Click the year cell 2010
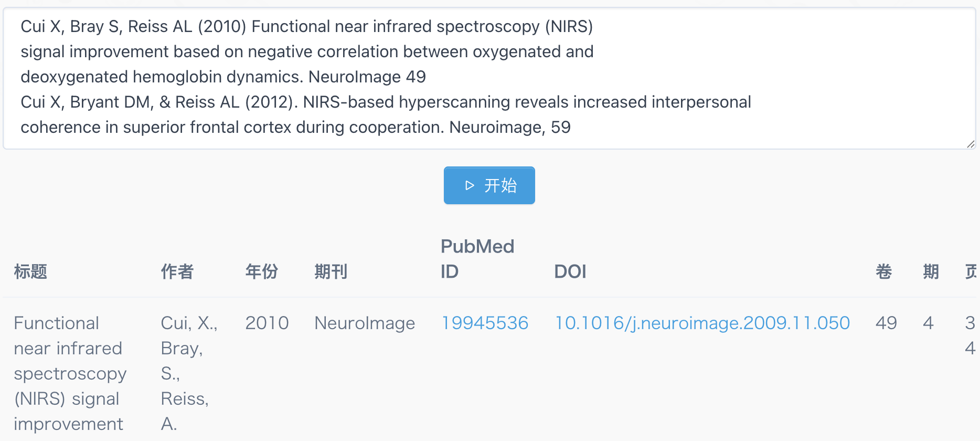The image size is (980, 441). [267, 323]
